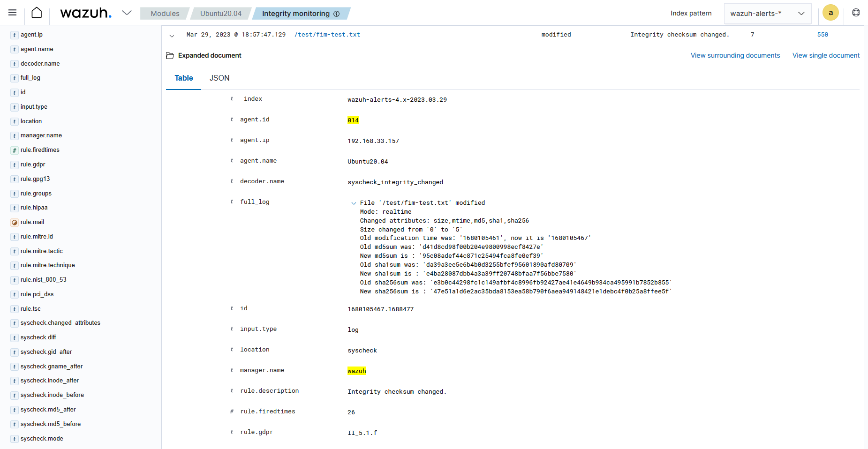Open the wazuh-alerts-* index pattern dropdown
Screen dimensions: 868x449
(x=768, y=13)
